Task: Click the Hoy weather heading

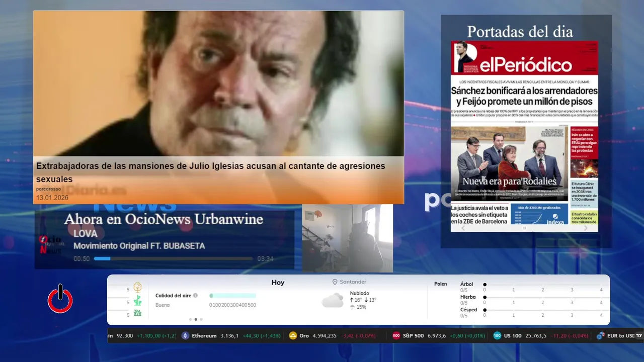Action: coord(278,283)
